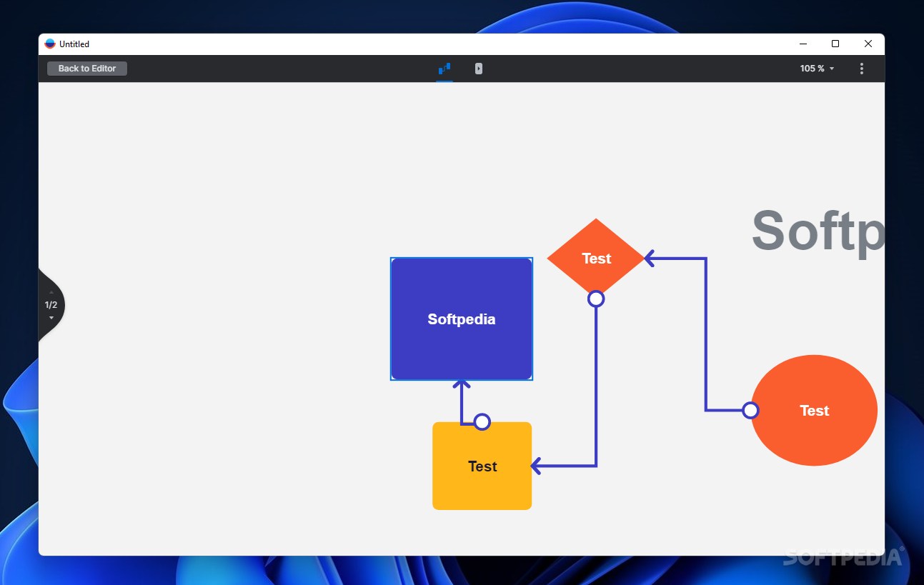The height and width of the screenshot is (585, 924).
Task: Open the three-dot more options menu
Action: pyautogui.click(x=861, y=69)
